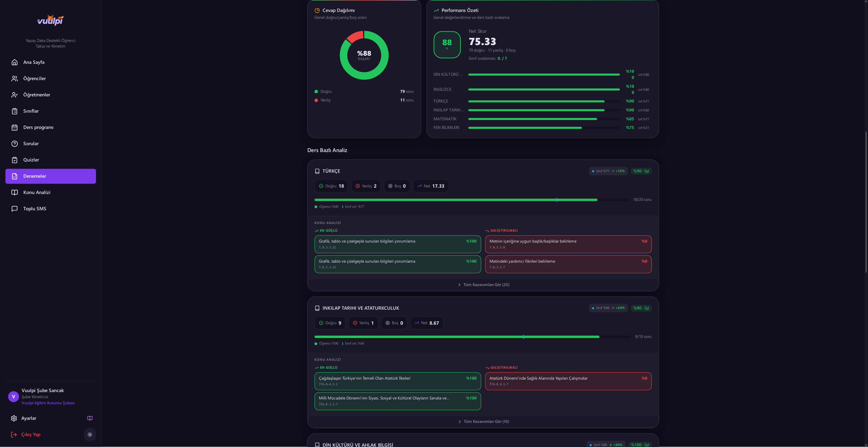The width and height of the screenshot is (868, 447).
Task: Select the Öğrenciler people icon
Action: tap(15, 78)
